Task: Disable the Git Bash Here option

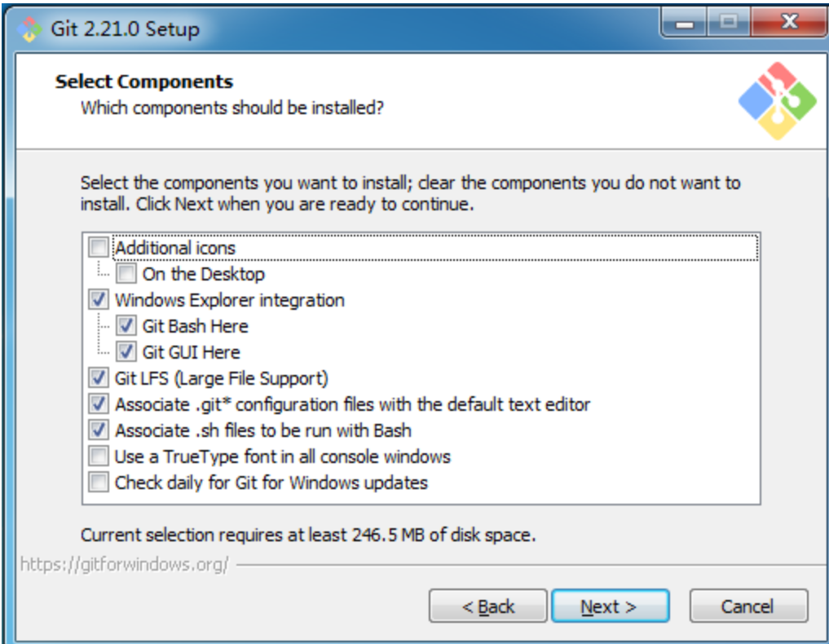Action: (x=126, y=325)
